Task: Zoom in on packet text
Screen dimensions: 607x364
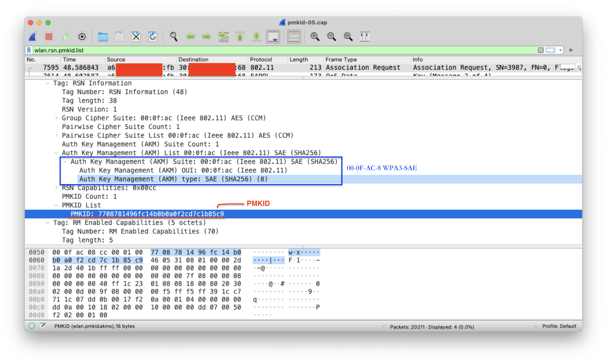Action: (x=315, y=37)
